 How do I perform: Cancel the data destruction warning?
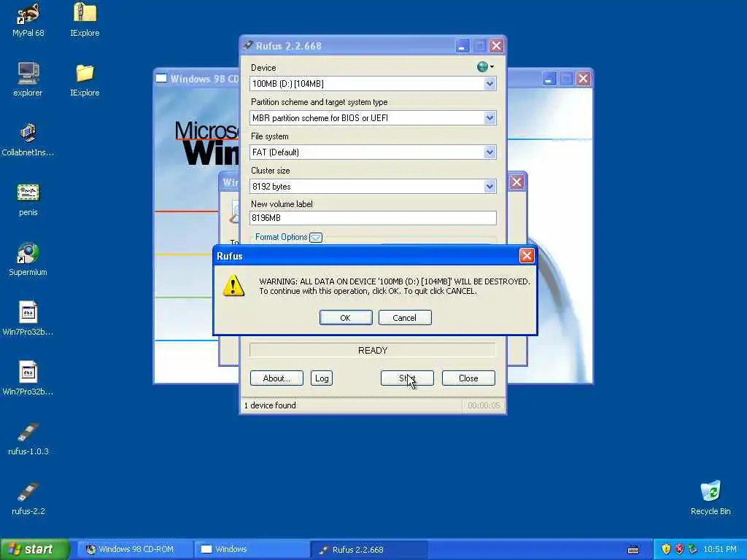point(405,318)
